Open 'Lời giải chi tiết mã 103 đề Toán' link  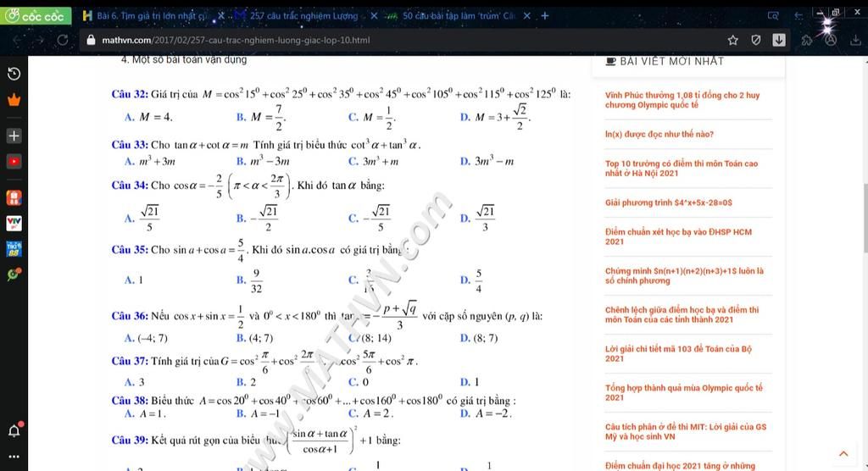678,353
